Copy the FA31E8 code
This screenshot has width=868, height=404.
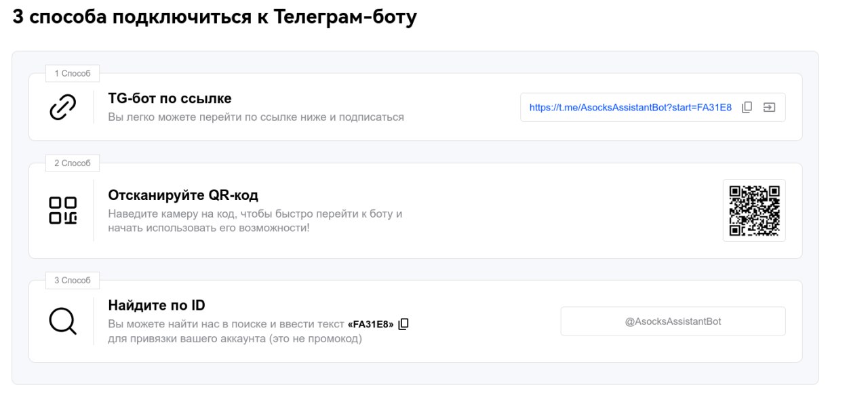(403, 324)
